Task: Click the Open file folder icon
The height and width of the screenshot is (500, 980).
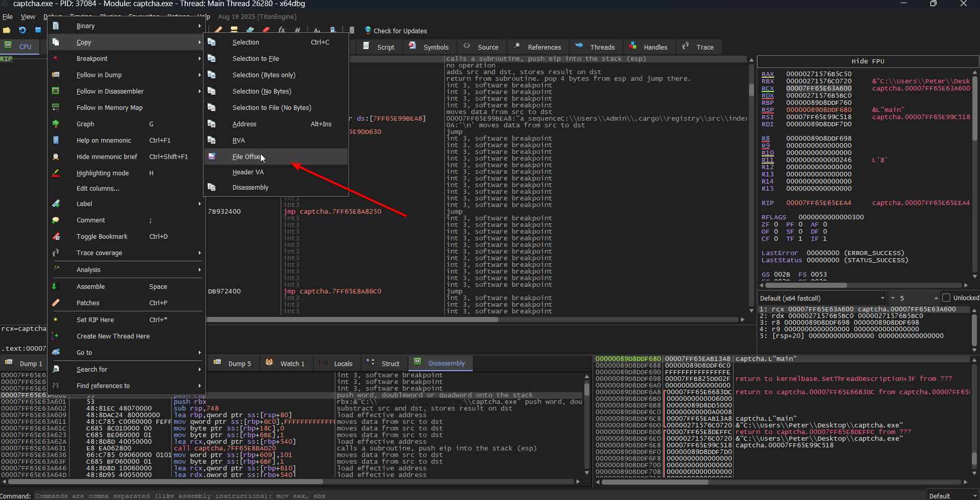Action: (x=7, y=30)
